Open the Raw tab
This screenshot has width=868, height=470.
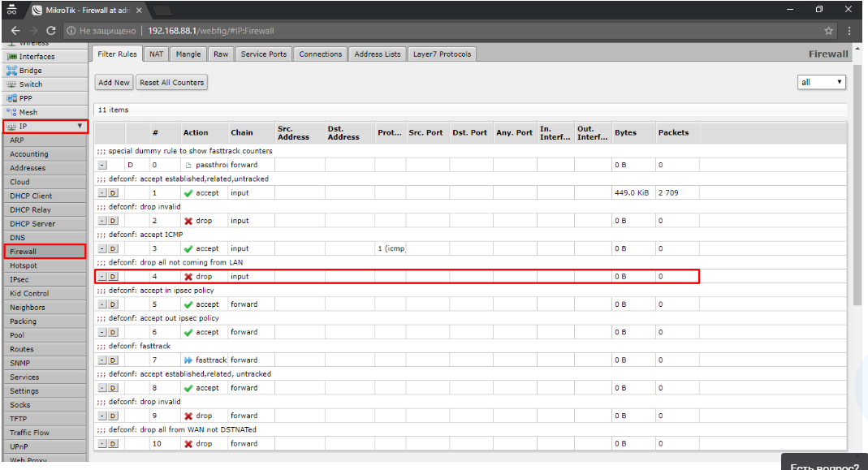pos(221,54)
